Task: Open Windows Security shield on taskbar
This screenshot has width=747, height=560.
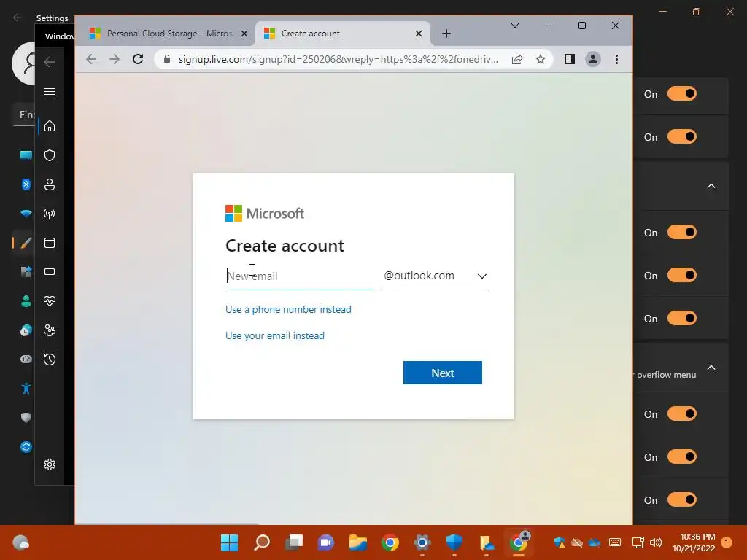Action: click(454, 542)
